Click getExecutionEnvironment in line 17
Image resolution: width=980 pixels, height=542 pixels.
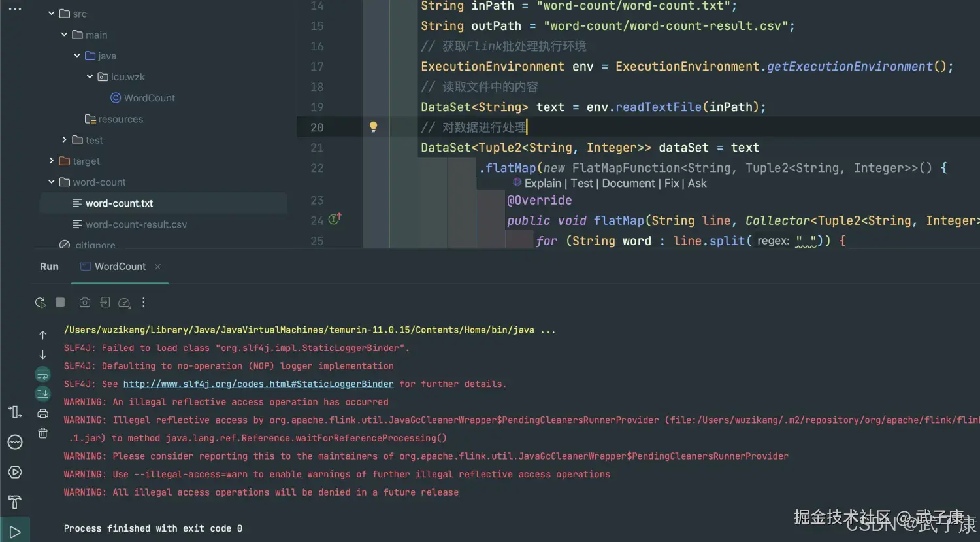(850, 66)
